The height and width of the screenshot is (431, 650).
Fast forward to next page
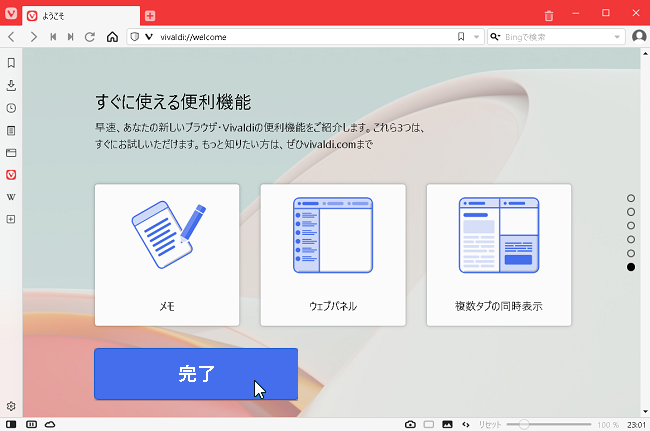pos(70,37)
